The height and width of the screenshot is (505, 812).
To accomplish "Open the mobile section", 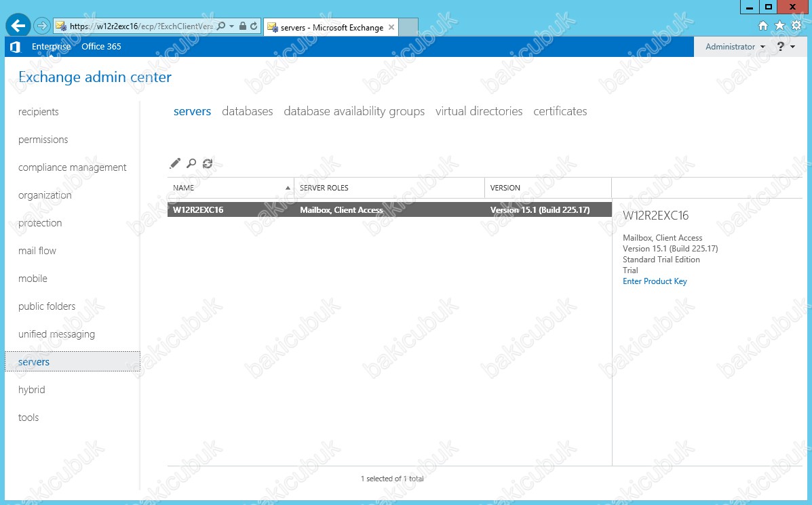I will [x=33, y=279].
